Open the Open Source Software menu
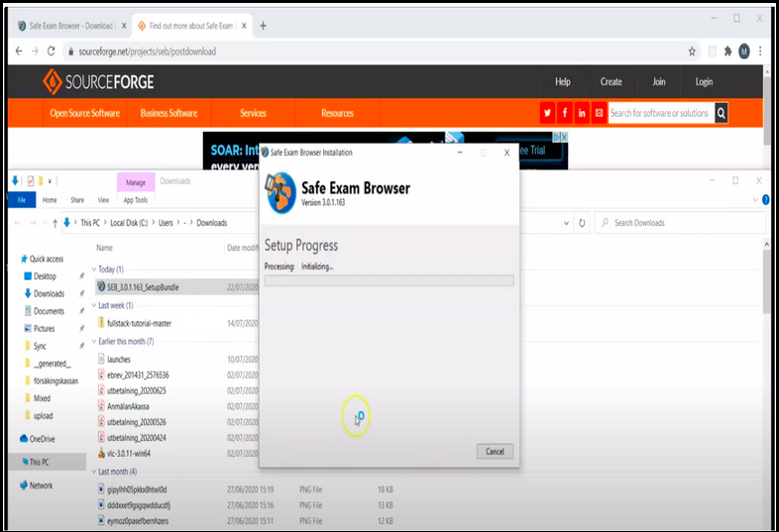 click(85, 113)
